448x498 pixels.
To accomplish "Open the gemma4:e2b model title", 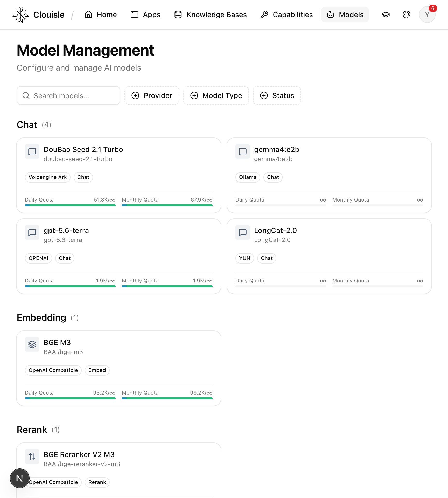I will [x=277, y=150].
